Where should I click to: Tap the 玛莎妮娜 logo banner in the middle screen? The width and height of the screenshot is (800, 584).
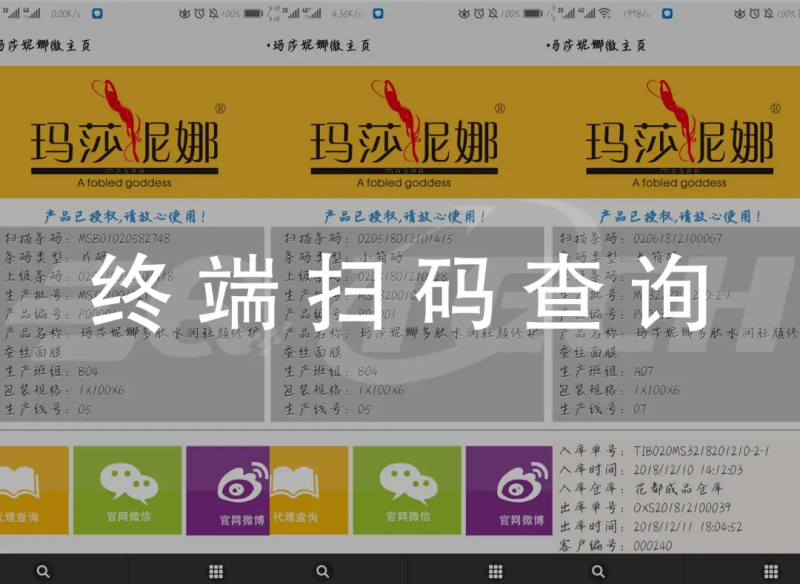407,132
